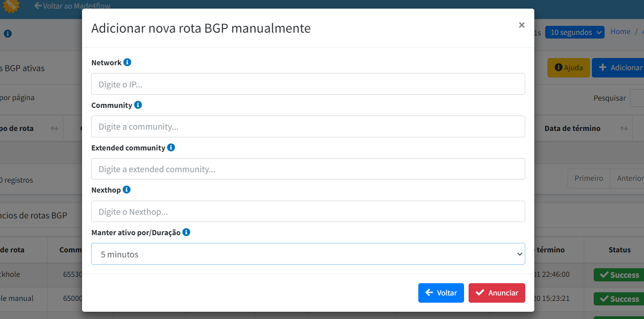Click the info icon in page header

8,34
